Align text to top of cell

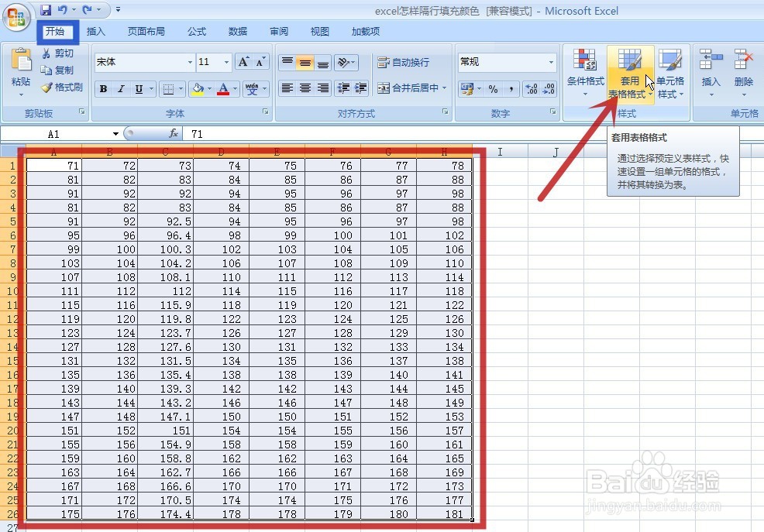pyautogui.click(x=287, y=62)
